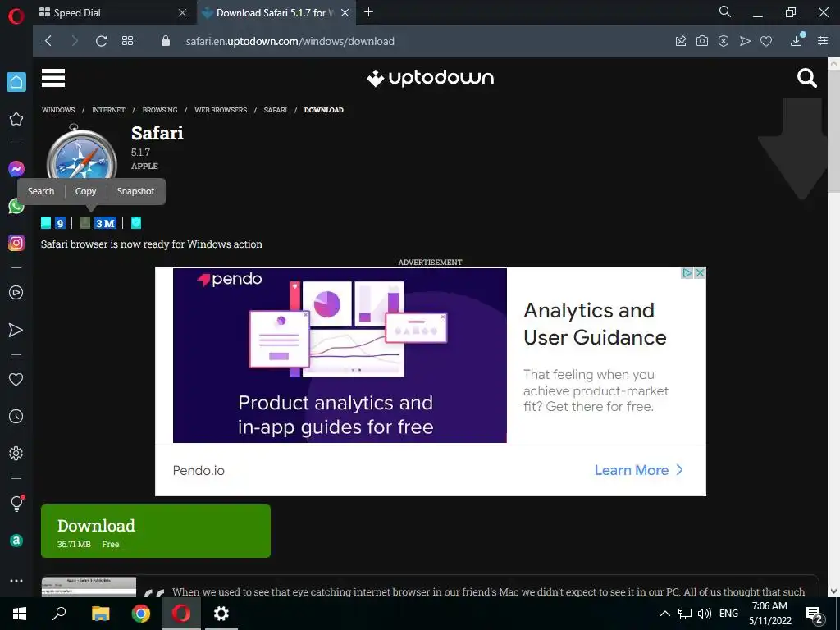840x630 pixels.
Task: Open Instagram in sidebar
Action: [16, 243]
